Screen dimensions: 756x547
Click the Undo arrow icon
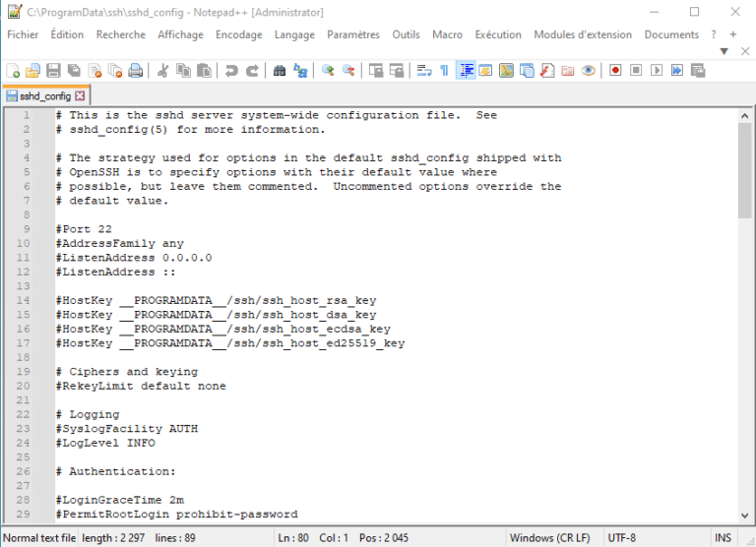click(231, 71)
